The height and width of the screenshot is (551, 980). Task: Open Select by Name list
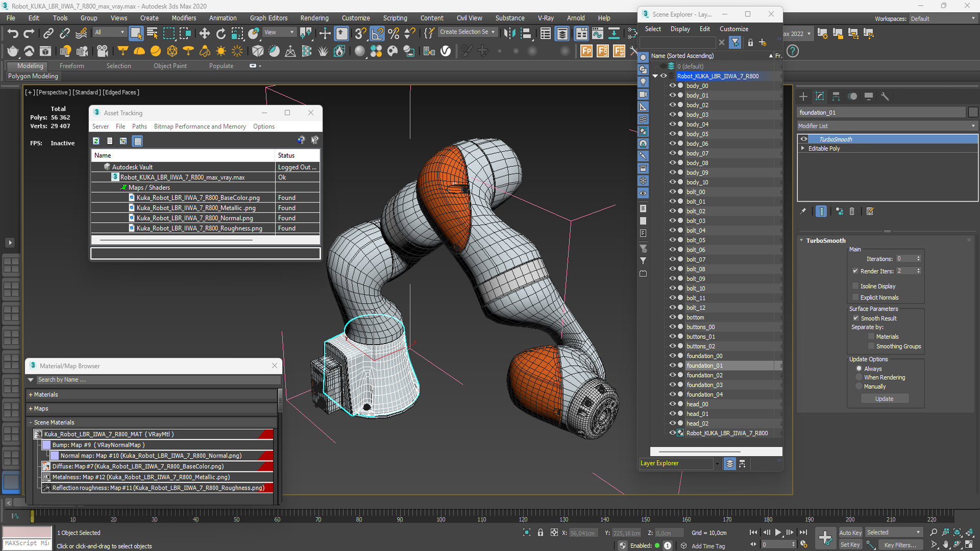pos(152,34)
